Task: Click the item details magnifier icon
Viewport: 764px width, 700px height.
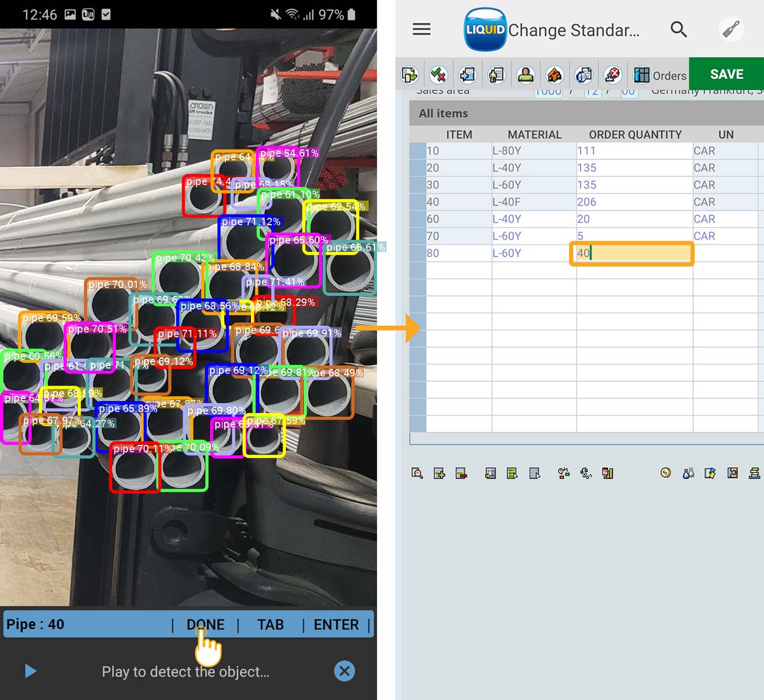Action: click(417, 473)
